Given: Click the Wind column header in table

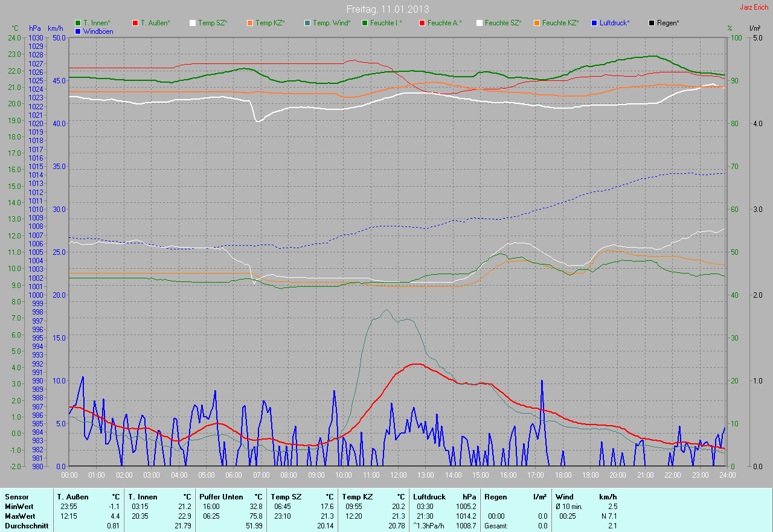Looking at the screenshot, I should (x=564, y=497).
